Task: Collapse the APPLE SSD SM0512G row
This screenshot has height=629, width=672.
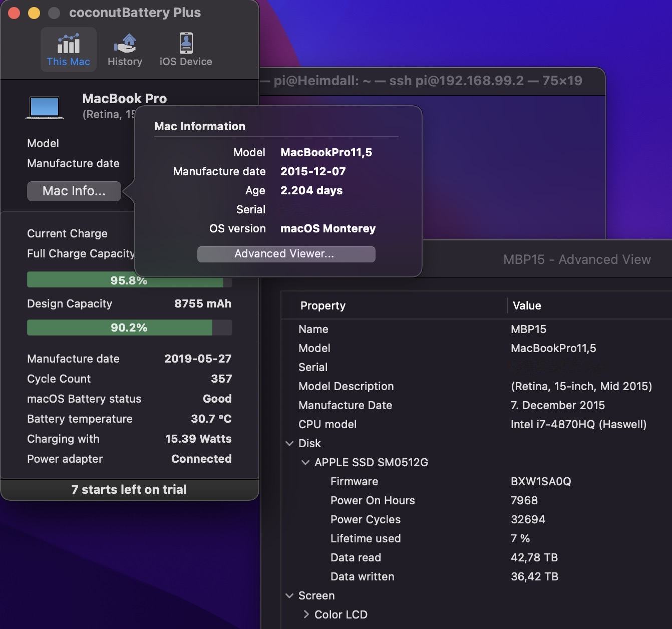Action: point(305,462)
